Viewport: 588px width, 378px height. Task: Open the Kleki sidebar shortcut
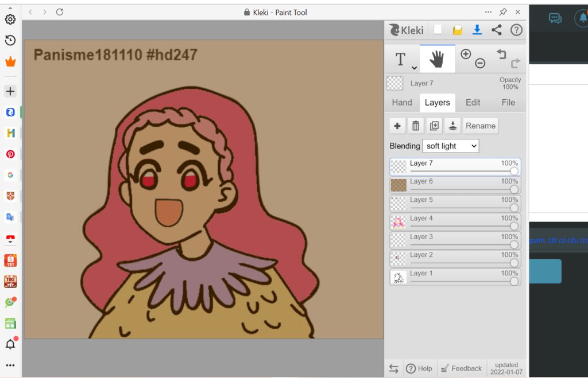click(10, 112)
